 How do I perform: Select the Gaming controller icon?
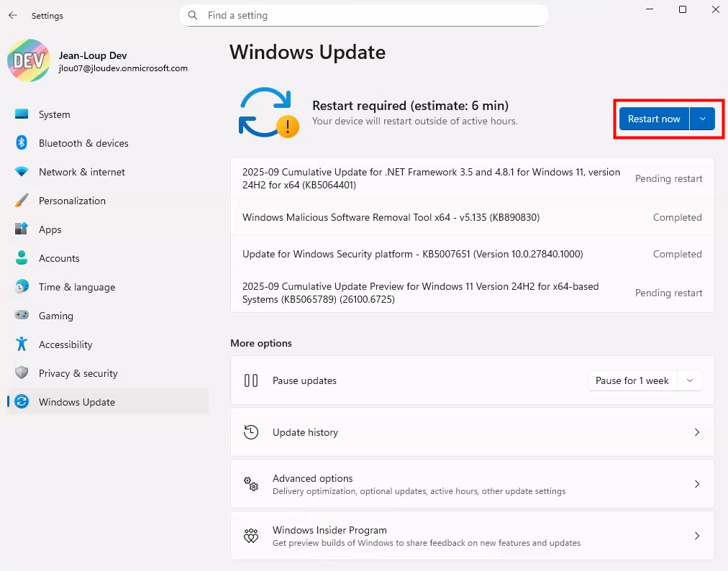(x=22, y=316)
